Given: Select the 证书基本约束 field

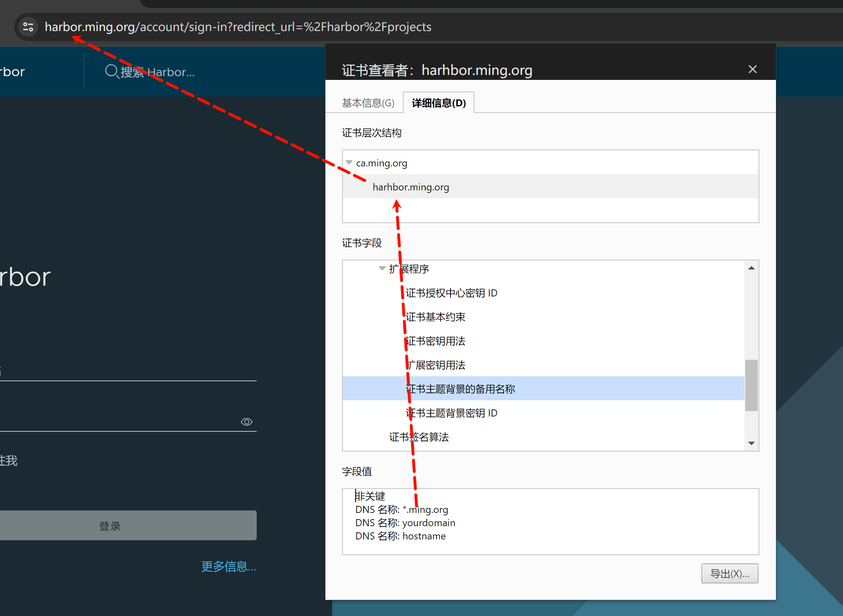Looking at the screenshot, I should [x=435, y=317].
